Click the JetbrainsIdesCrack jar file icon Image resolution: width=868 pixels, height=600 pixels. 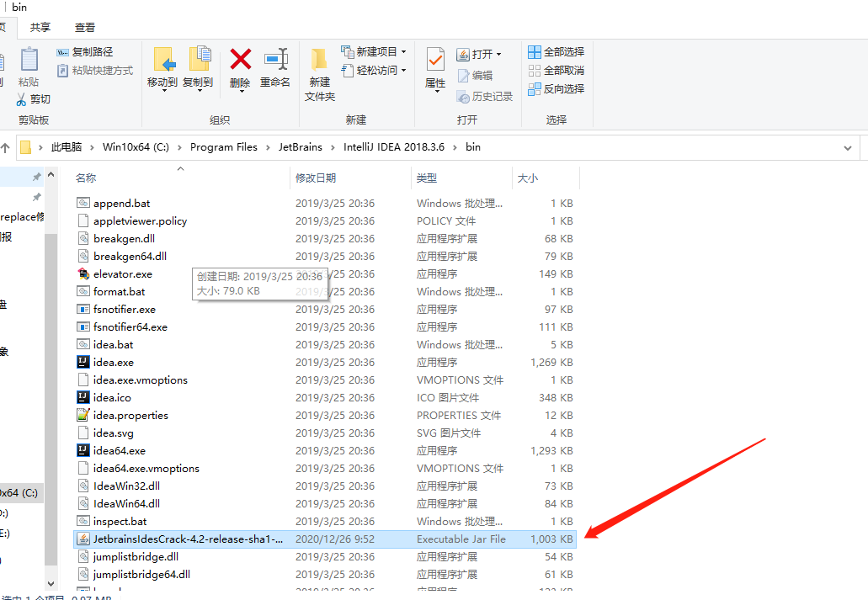coord(83,539)
